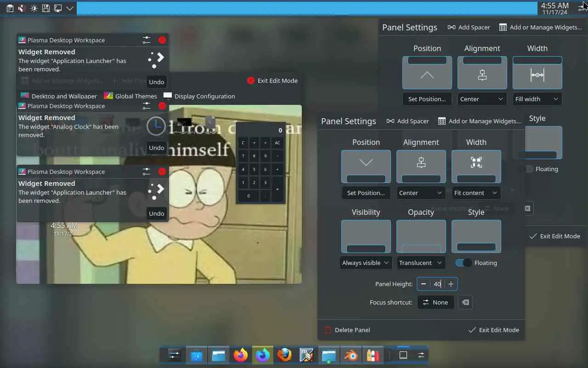Launch orange Firefox in the dock
The image size is (588, 368).
(240, 355)
